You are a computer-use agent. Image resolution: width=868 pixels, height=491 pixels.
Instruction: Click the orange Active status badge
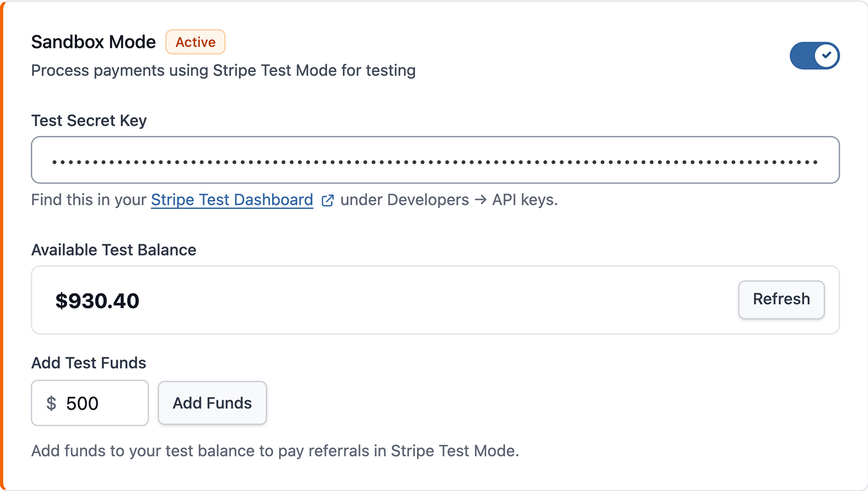tap(195, 42)
